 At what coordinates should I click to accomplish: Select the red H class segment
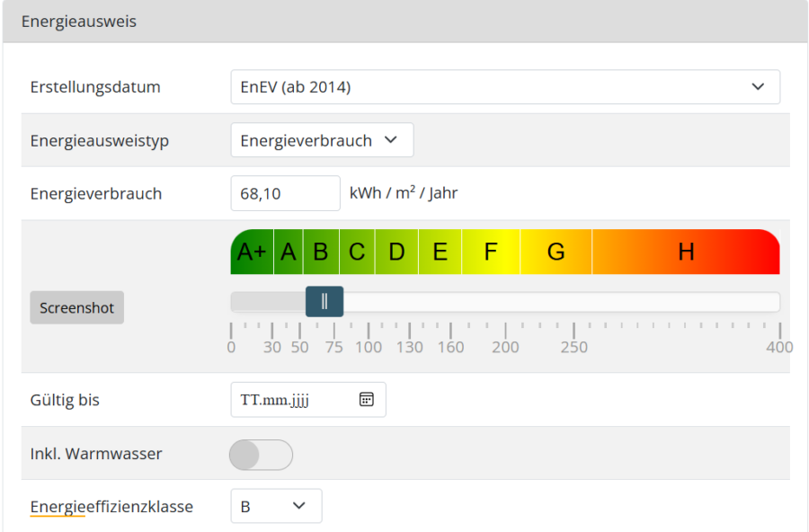click(x=686, y=253)
